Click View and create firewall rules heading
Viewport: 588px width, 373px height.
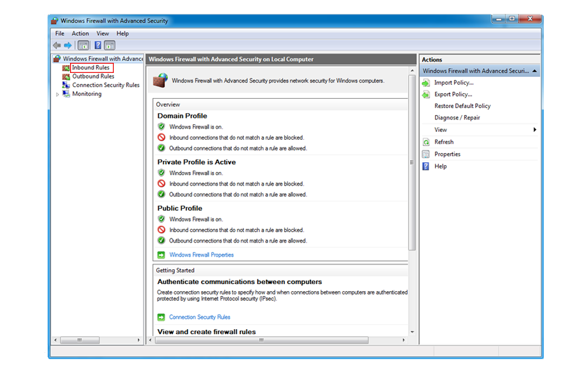[x=207, y=331]
